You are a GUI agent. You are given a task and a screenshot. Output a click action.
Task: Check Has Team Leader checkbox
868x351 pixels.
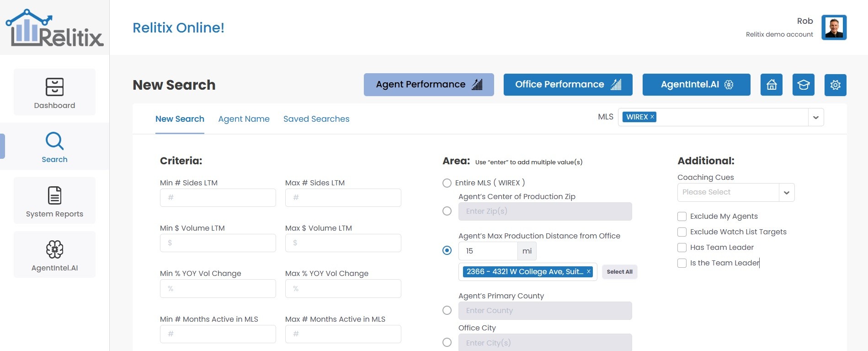(682, 248)
